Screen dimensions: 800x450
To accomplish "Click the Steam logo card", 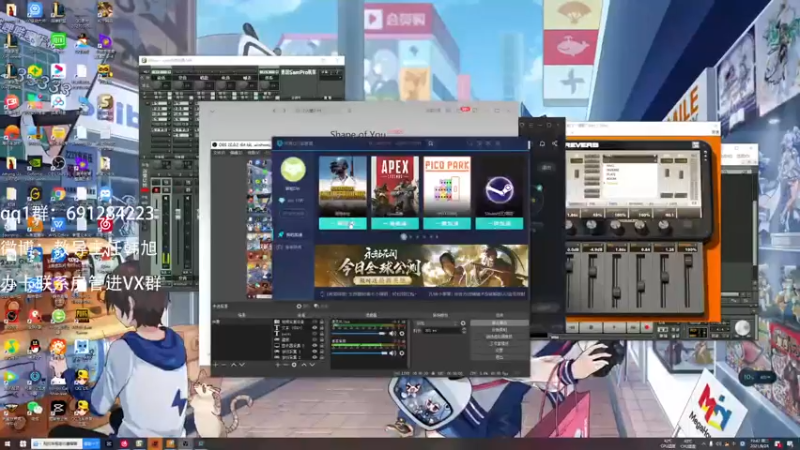I will [x=499, y=186].
